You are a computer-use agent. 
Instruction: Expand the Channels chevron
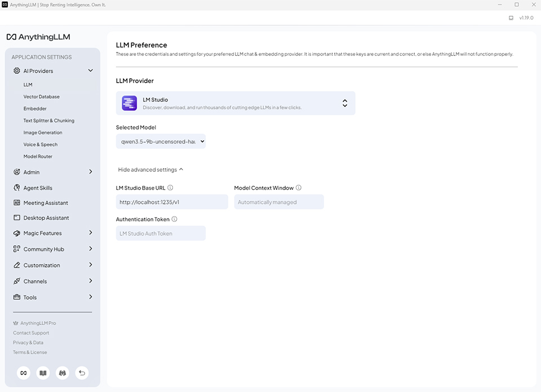[90, 280]
